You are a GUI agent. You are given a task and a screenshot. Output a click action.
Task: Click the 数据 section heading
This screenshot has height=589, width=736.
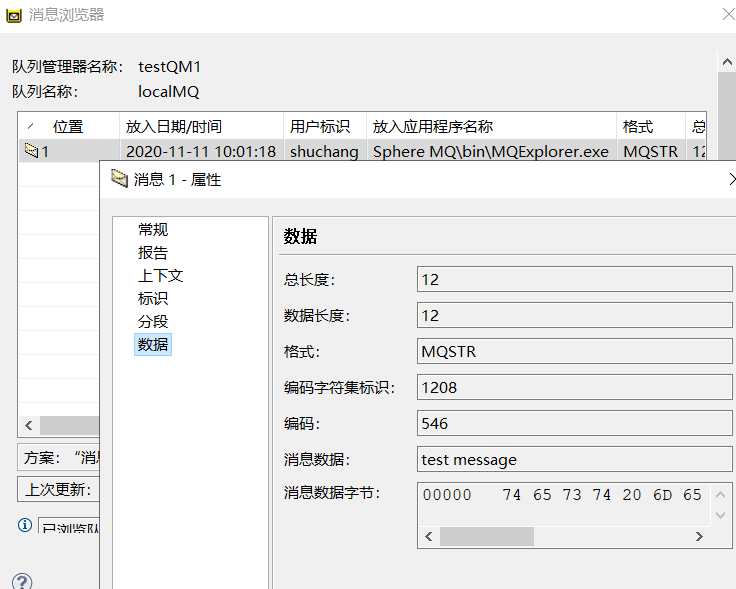tap(300, 236)
